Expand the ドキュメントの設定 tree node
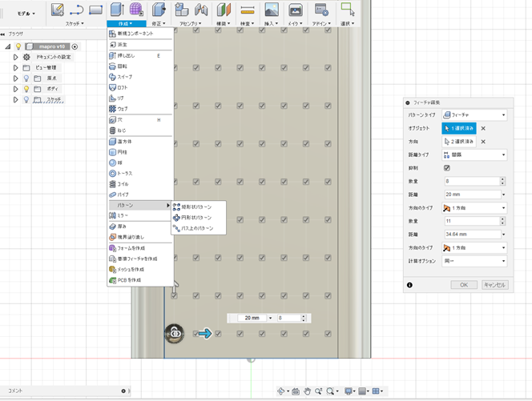This screenshot has height=401, width=532. point(15,57)
